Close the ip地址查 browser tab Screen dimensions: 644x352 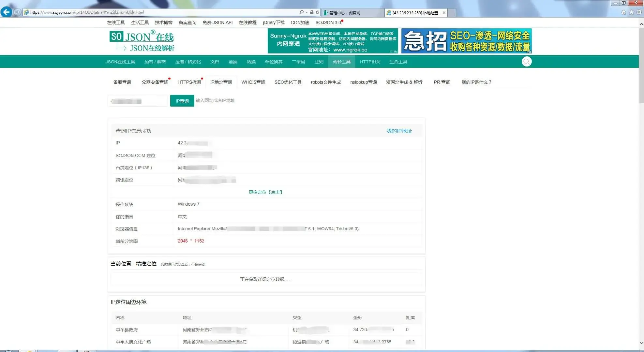(x=444, y=13)
